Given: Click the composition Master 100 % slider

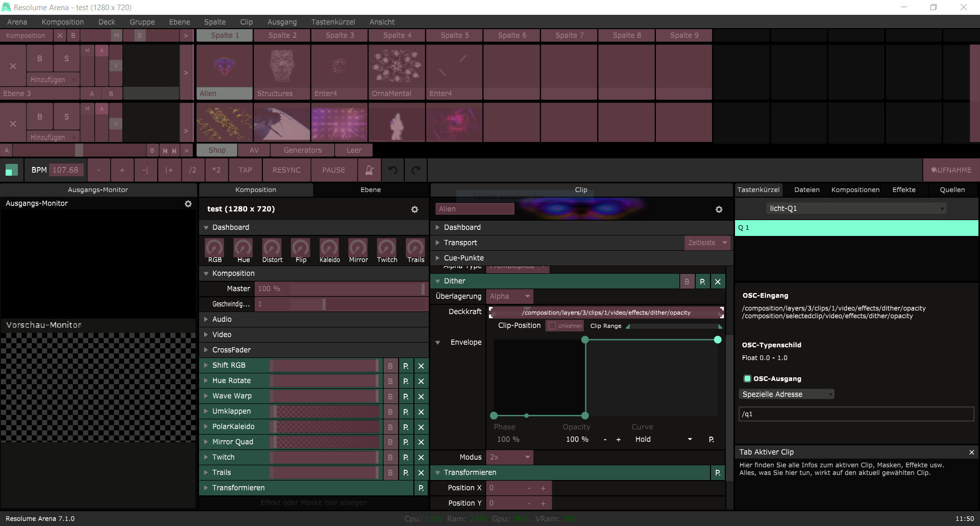Looking at the screenshot, I should [x=341, y=289].
